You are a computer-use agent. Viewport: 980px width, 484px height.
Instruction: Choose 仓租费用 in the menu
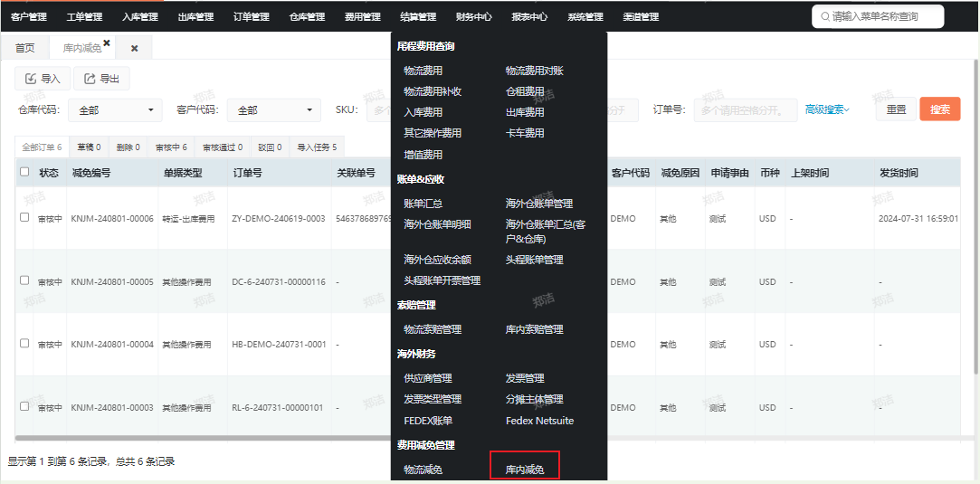[525, 91]
